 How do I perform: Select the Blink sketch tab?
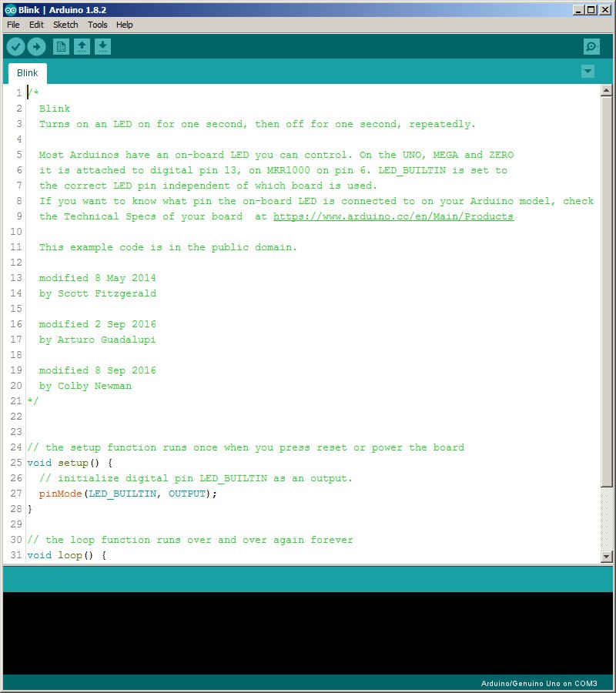[28, 73]
